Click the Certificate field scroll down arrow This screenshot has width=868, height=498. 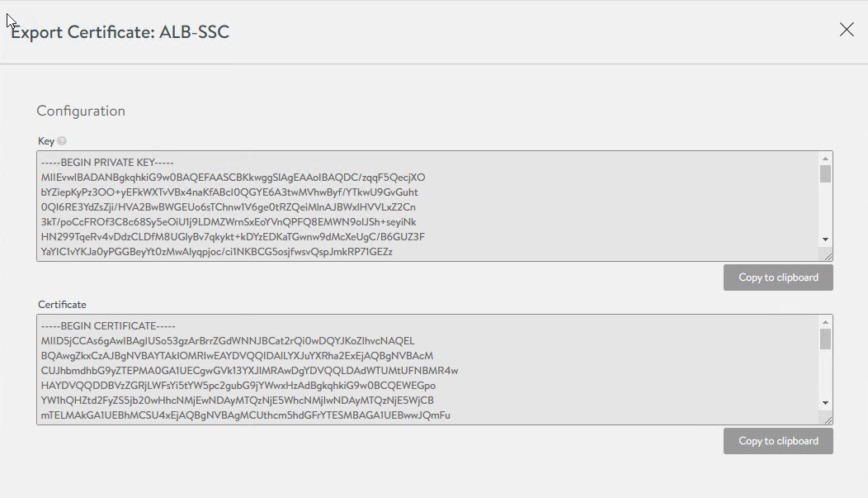pyautogui.click(x=825, y=403)
